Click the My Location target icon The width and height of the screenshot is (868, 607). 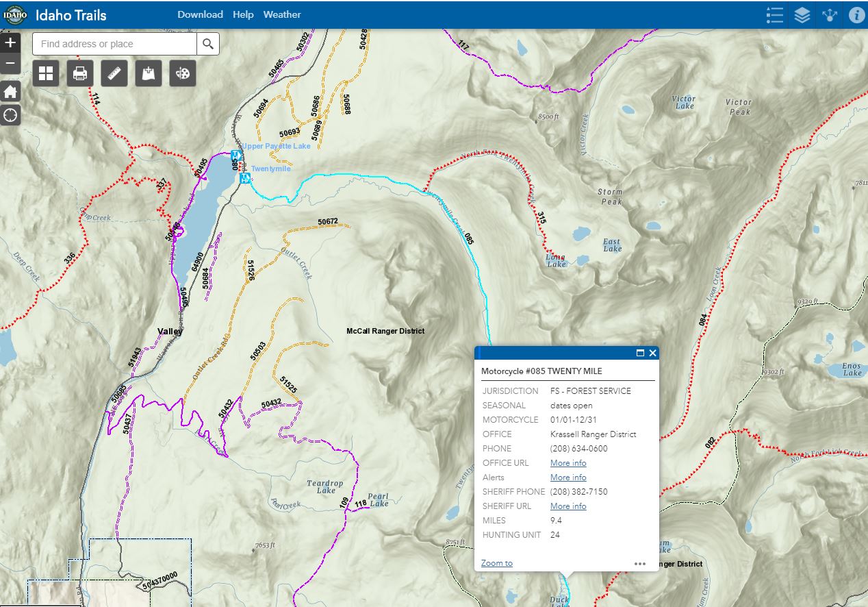point(10,115)
